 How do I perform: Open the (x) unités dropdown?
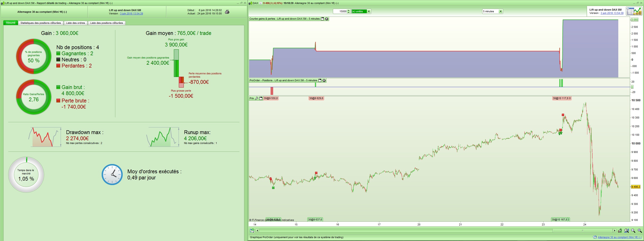361,11
